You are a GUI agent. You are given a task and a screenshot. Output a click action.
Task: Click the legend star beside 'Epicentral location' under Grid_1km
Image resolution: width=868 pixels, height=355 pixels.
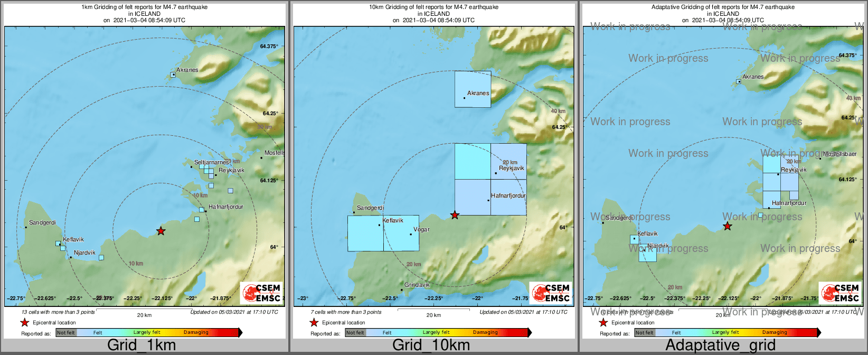click(x=24, y=322)
